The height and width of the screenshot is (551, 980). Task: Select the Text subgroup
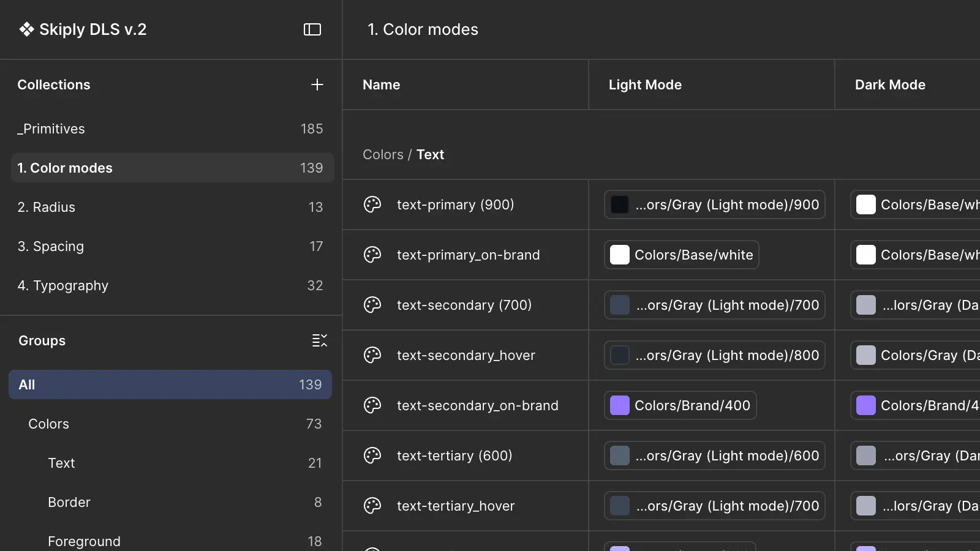click(170, 463)
